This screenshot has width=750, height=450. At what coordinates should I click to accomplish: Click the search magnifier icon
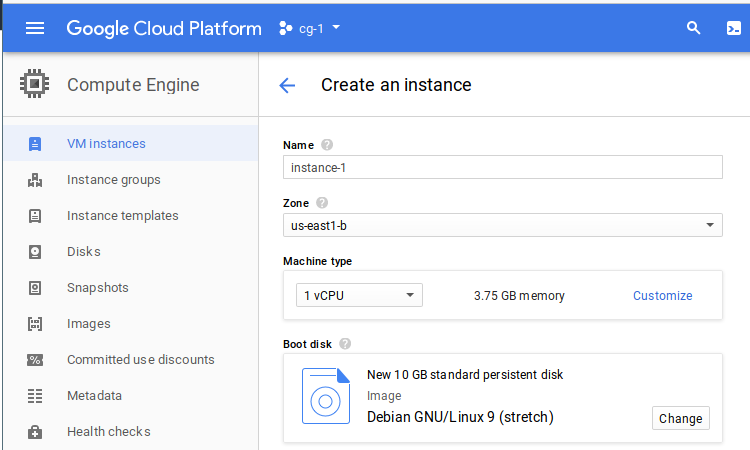[x=694, y=28]
